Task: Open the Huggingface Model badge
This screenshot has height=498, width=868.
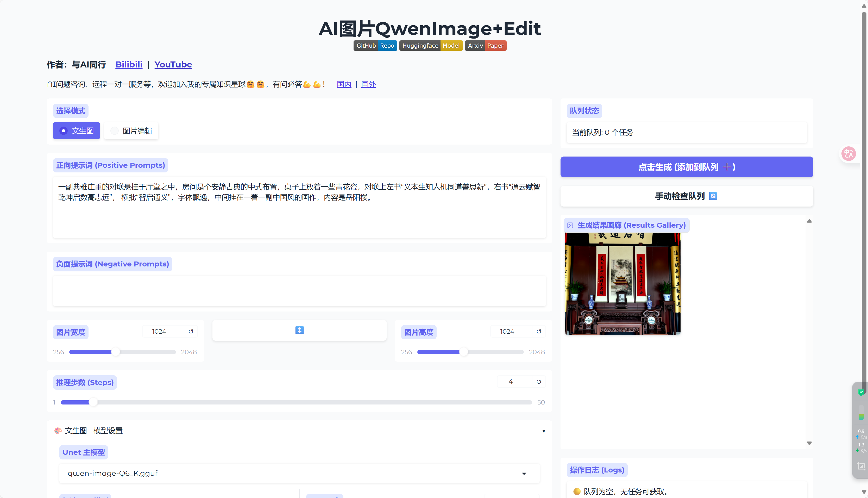Action: (431, 46)
